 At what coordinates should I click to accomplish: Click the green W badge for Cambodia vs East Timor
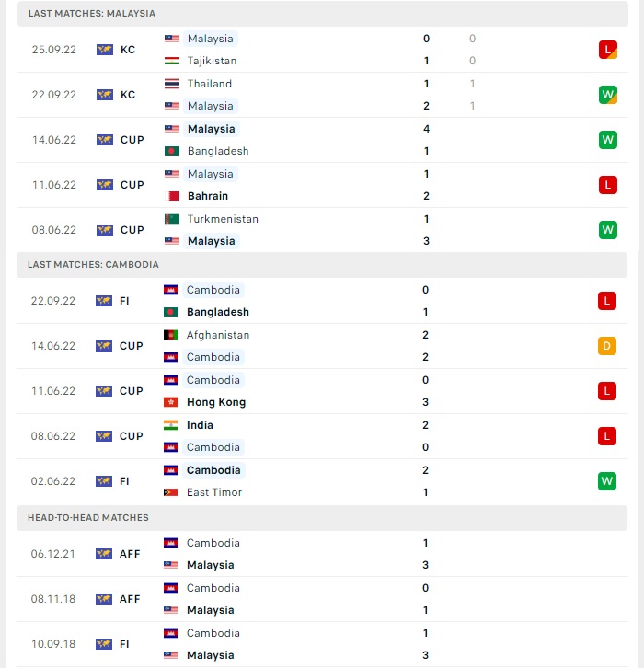[607, 481]
